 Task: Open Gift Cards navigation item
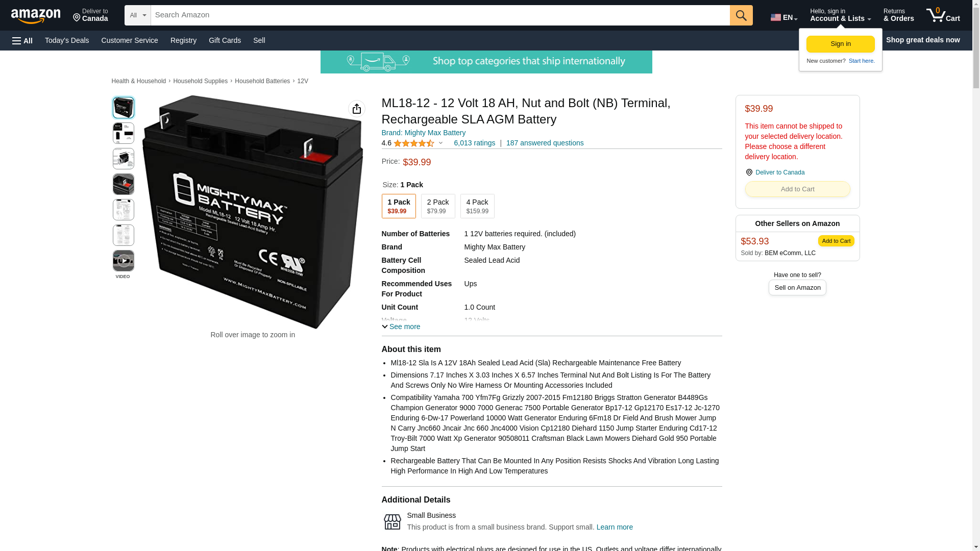click(x=225, y=40)
